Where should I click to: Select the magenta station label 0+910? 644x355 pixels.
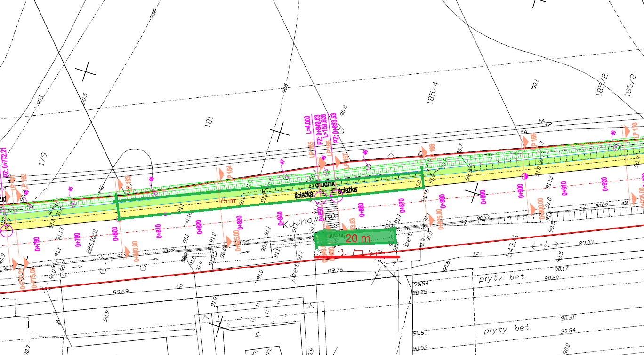(564, 188)
